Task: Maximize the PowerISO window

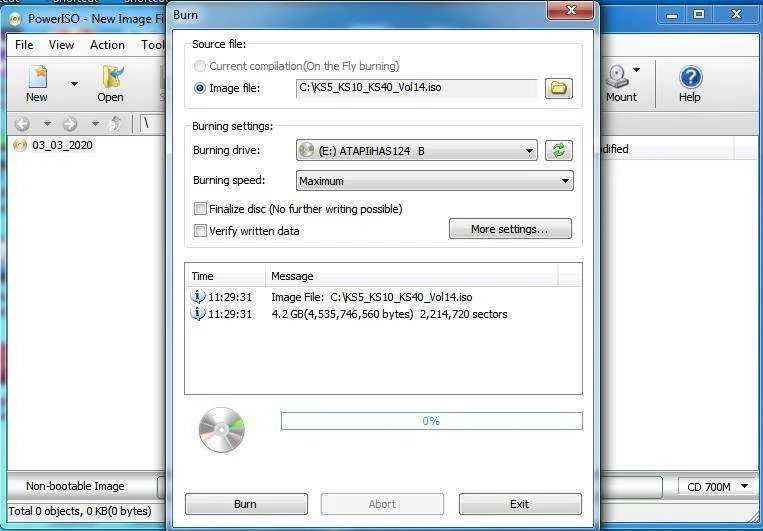Action: (699, 15)
